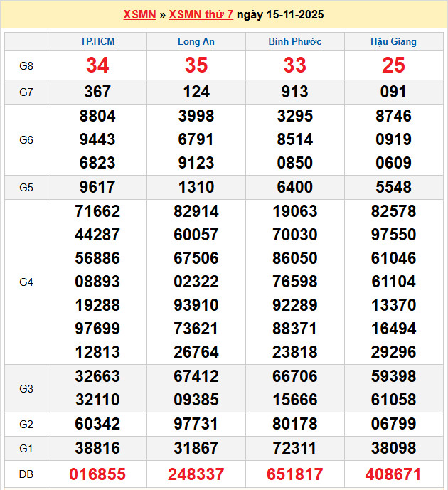Open the XSMN thứ 7 link
Screen dimensions: 448x490
201,14
